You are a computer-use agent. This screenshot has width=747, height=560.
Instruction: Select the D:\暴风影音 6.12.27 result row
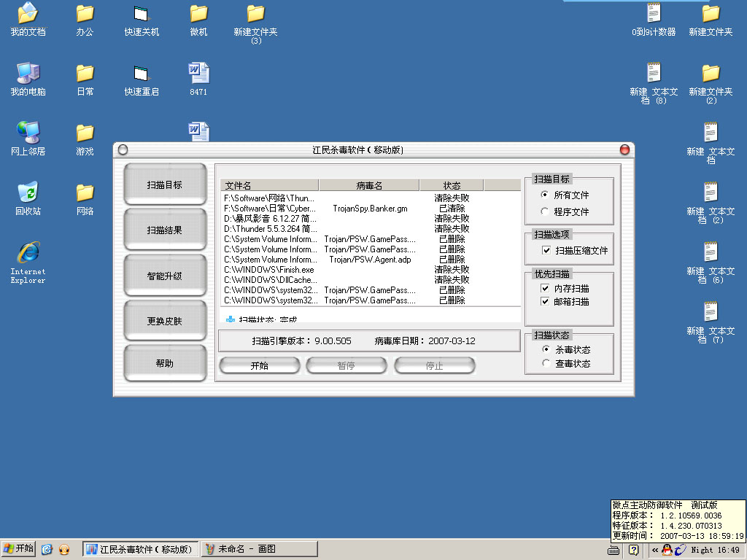[x=370, y=218]
